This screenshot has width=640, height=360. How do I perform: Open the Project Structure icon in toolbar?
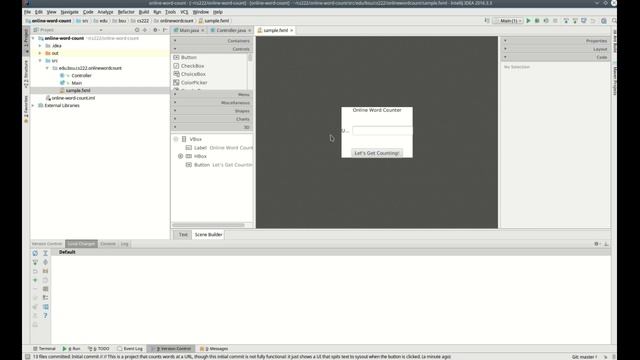[x=604, y=20]
